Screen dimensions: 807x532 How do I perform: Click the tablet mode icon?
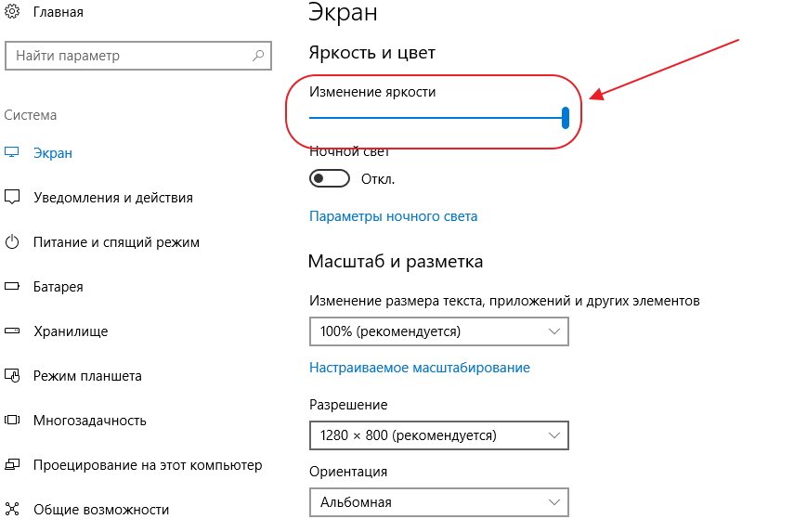(13, 376)
